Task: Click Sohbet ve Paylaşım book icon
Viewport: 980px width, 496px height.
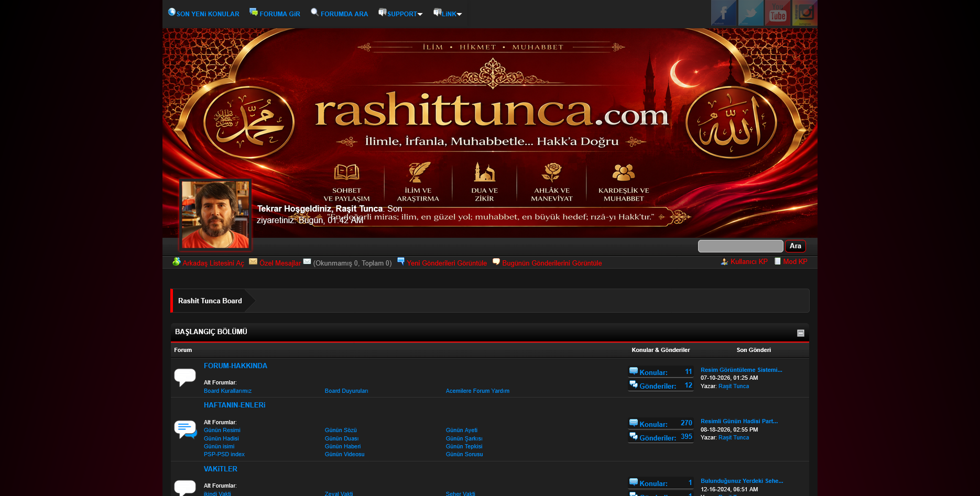Action: [x=346, y=172]
